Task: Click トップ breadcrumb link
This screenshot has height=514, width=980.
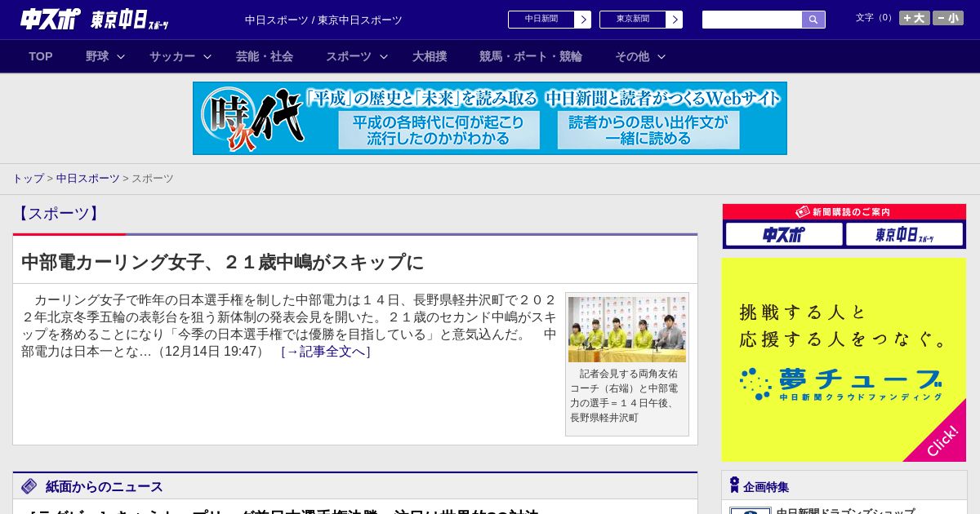Action: [x=28, y=178]
